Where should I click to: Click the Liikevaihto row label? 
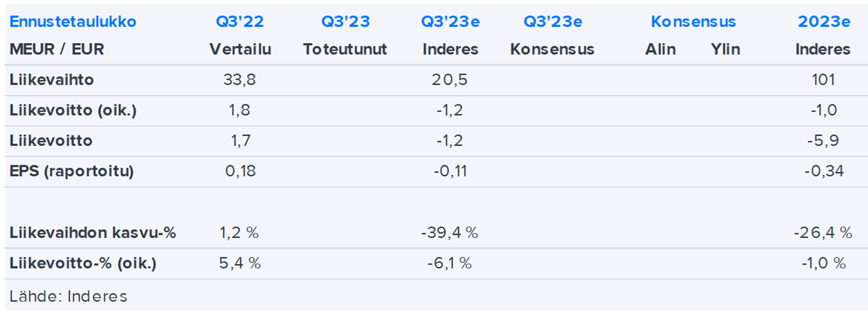point(52,80)
